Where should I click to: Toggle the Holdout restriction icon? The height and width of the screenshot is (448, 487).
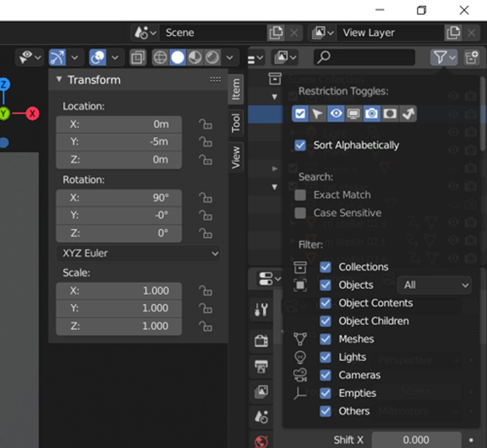click(390, 114)
